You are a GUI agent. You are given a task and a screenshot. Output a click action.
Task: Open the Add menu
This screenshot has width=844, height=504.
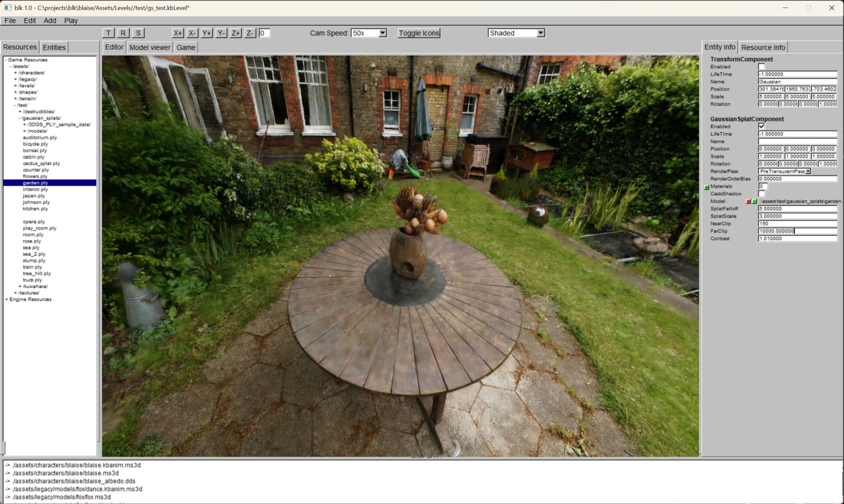point(50,21)
